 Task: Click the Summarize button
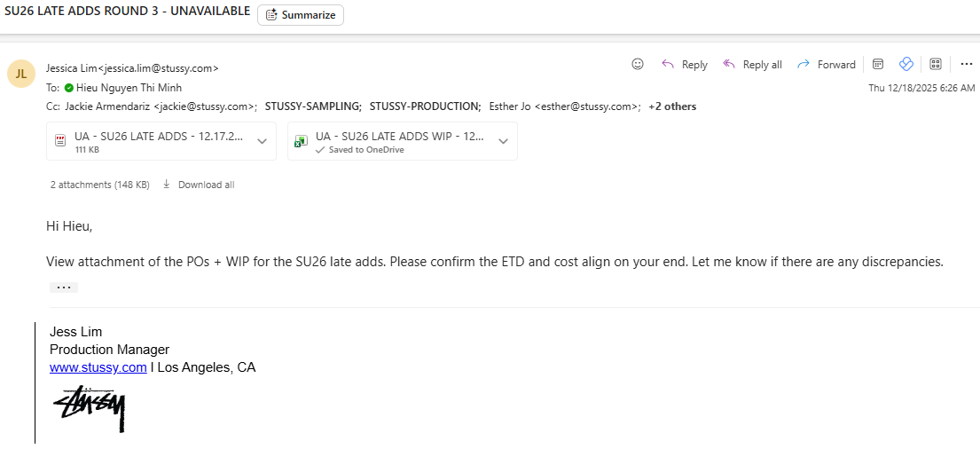point(301,15)
